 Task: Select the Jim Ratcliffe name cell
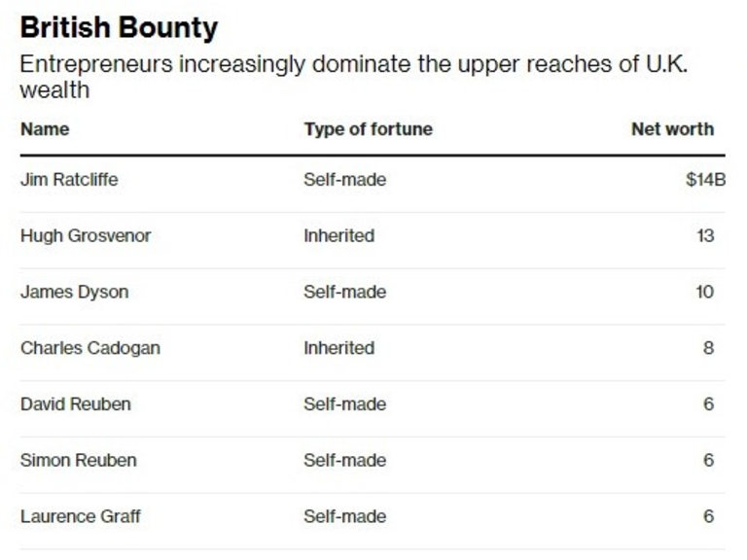coord(69,180)
